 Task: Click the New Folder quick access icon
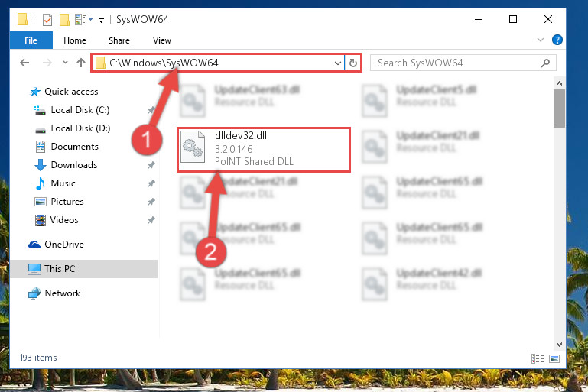point(64,20)
